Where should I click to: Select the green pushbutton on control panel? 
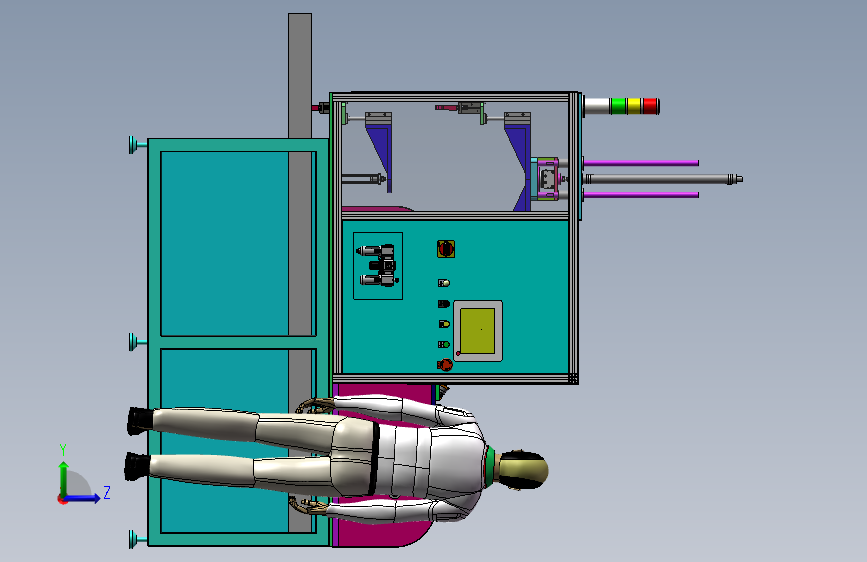point(443,344)
